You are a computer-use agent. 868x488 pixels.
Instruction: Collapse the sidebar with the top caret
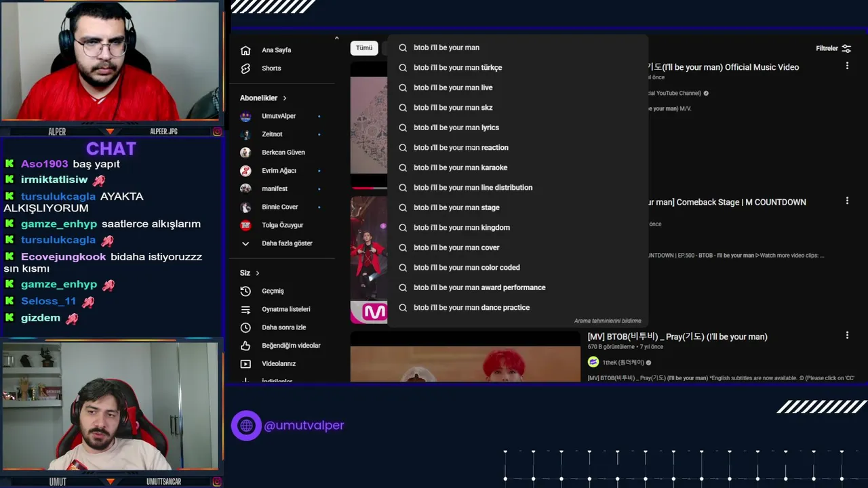point(336,38)
